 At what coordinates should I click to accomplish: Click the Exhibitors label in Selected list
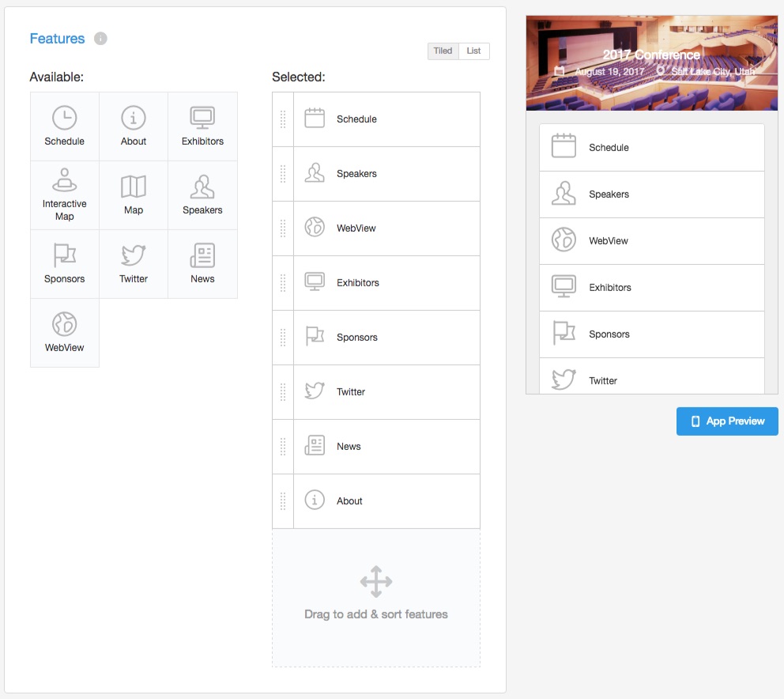click(358, 283)
